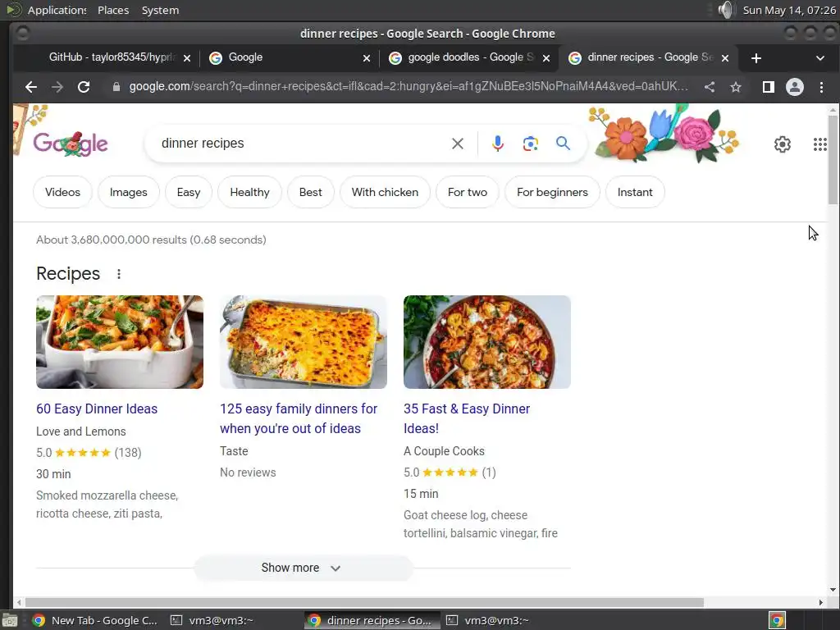This screenshot has width=840, height=630.
Task: Filter results by Videos
Action: tap(62, 192)
